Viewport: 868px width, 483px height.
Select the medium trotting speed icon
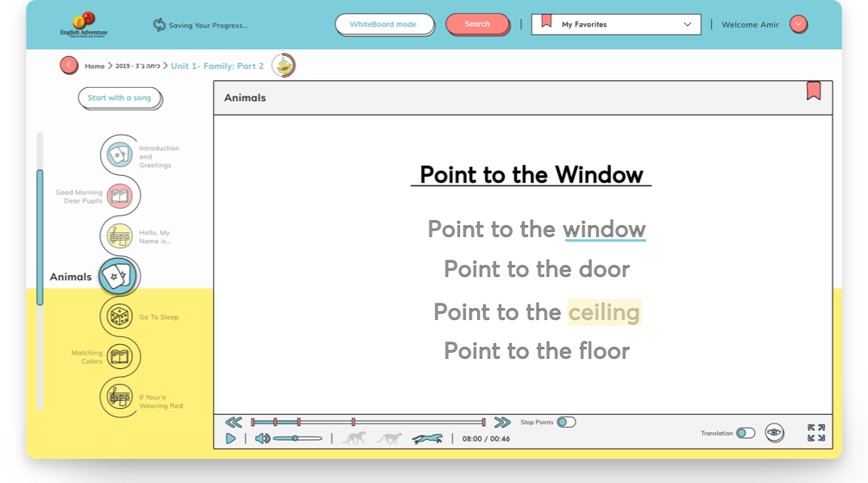tap(390, 438)
